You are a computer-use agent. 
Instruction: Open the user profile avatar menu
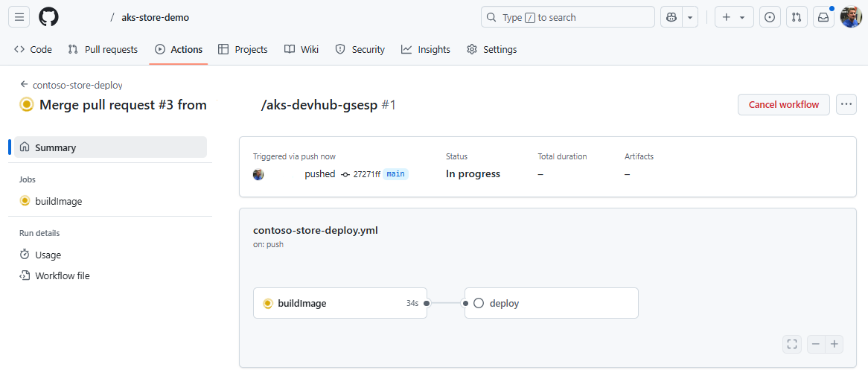(851, 17)
